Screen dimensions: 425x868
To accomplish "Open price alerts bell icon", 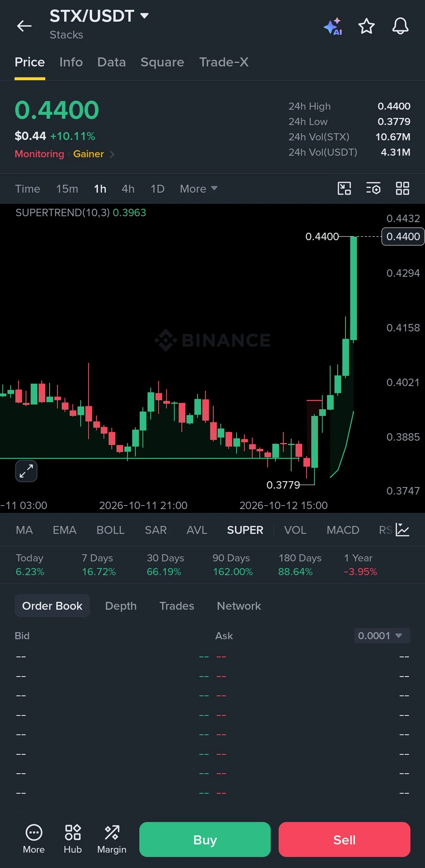I will coord(400,26).
